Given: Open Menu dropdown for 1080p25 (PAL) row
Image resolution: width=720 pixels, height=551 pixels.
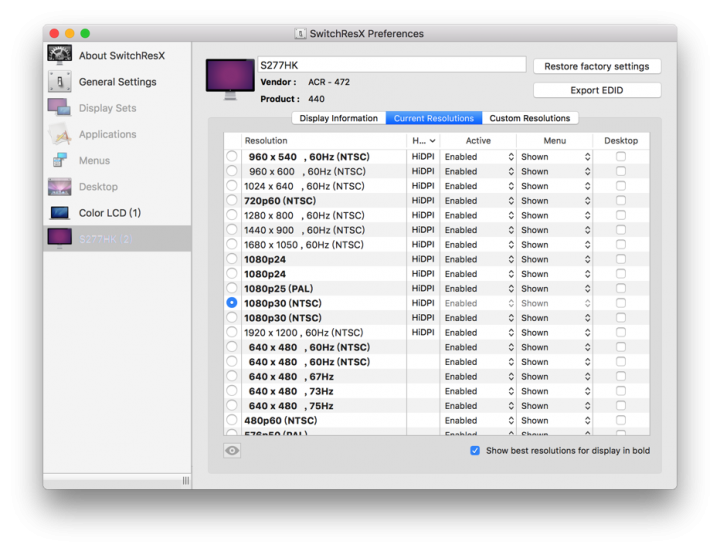Looking at the screenshot, I should tap(555, 288).
